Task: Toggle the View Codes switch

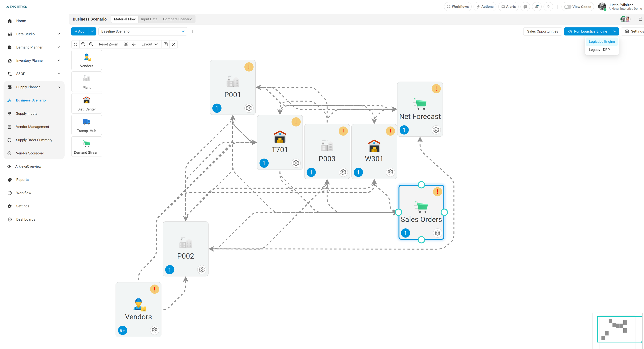Action: pyautogui.click(x=568, y=7)
